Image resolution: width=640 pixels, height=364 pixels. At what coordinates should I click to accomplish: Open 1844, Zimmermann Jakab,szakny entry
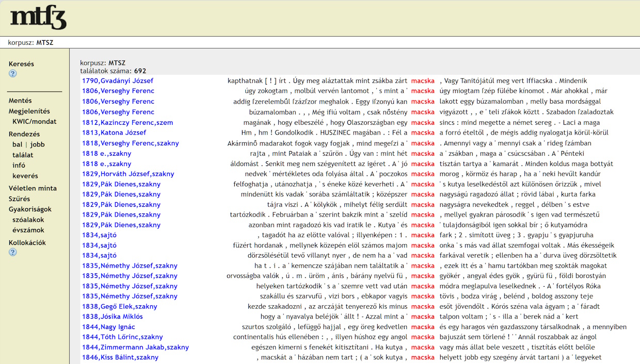coord(135,347)
